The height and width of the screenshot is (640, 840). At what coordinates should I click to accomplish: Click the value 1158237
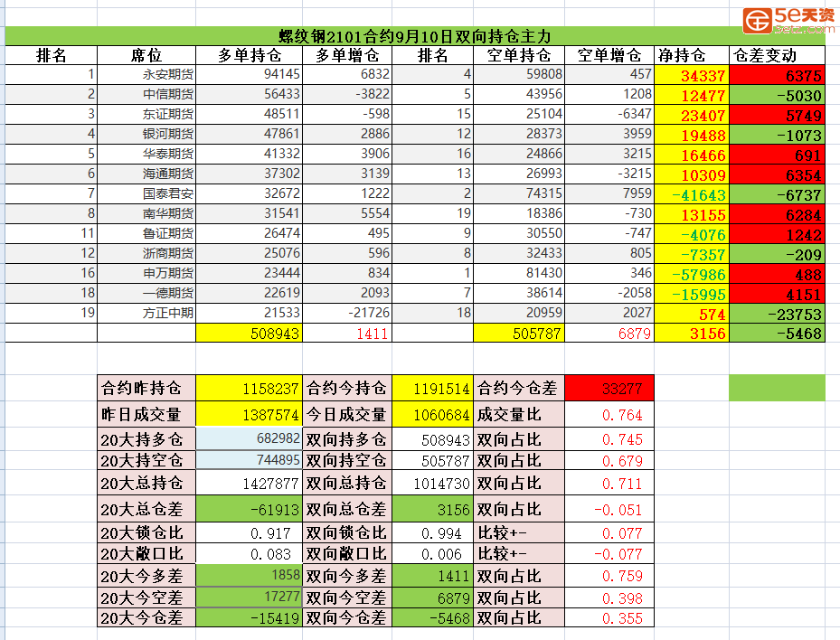pos(250,388)
